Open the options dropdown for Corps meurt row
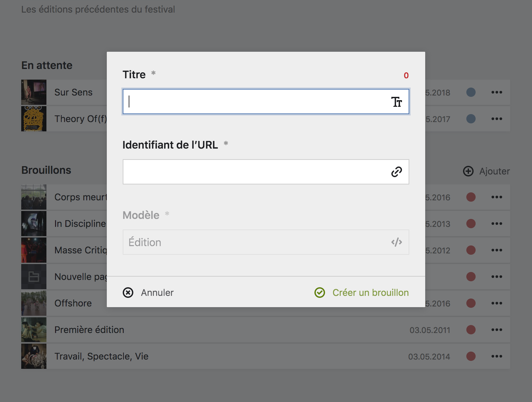 [497, 197]
